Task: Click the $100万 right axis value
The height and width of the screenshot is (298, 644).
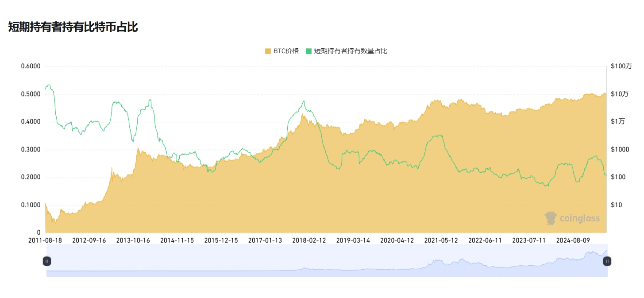Action: (621, 66)
